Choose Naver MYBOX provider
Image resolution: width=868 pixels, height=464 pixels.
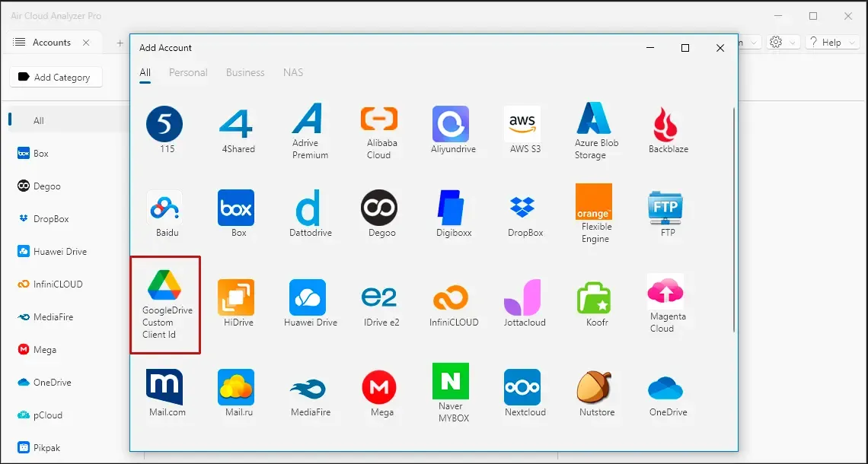point(451,381)
